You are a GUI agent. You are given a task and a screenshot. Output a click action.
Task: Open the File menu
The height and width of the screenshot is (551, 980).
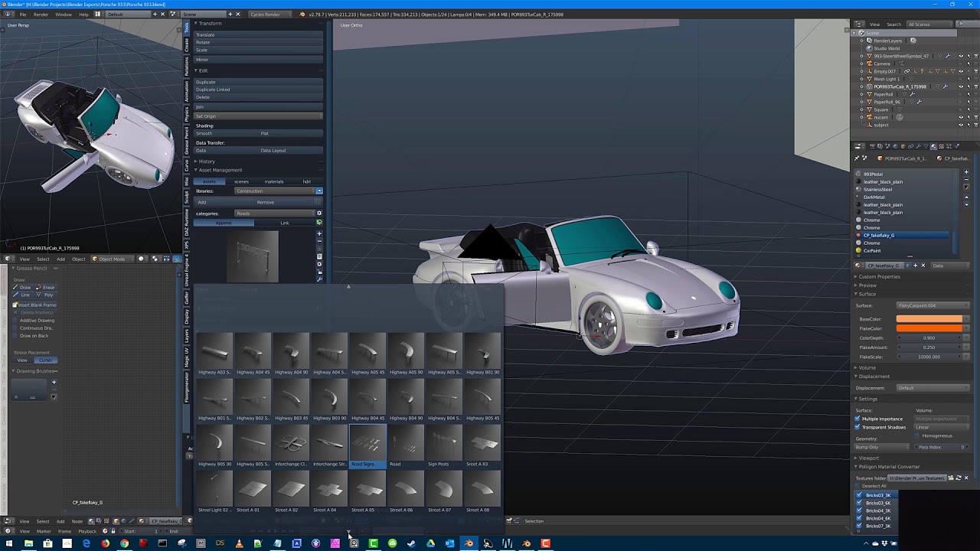23,15
